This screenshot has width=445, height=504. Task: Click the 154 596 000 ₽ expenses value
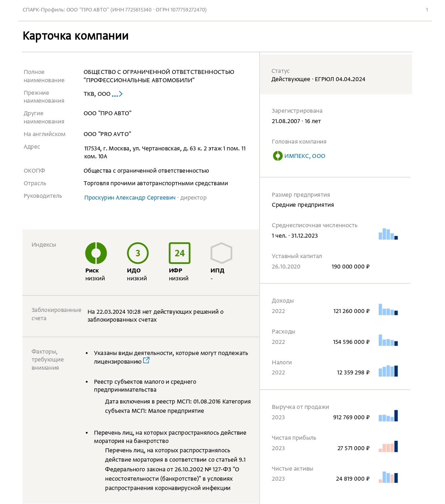point(351,342)
